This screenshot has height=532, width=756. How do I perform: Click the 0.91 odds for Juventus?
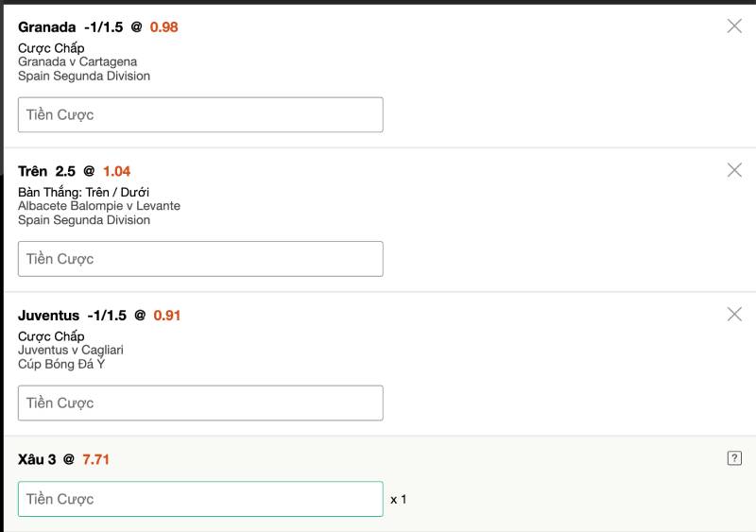tap(166, 315)
